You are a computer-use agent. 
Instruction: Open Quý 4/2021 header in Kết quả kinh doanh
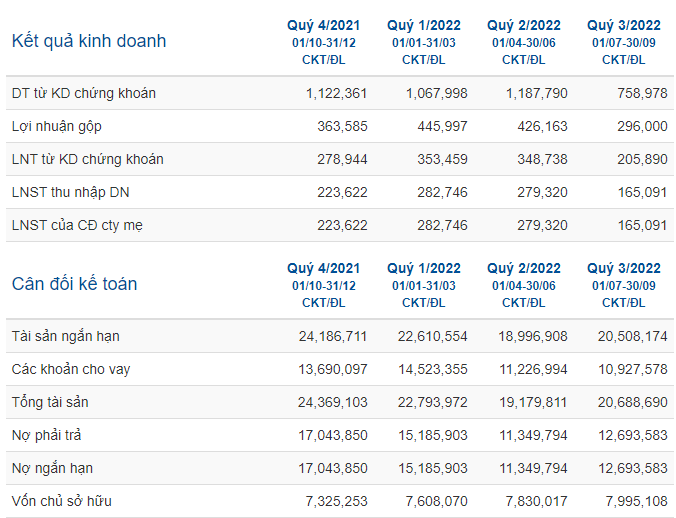tap(324, 26)
